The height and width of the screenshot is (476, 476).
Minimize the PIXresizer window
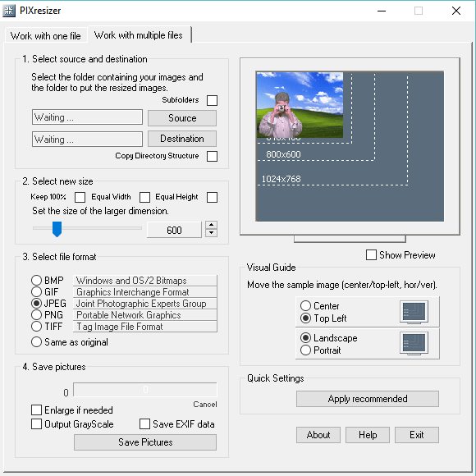point(382,11)
